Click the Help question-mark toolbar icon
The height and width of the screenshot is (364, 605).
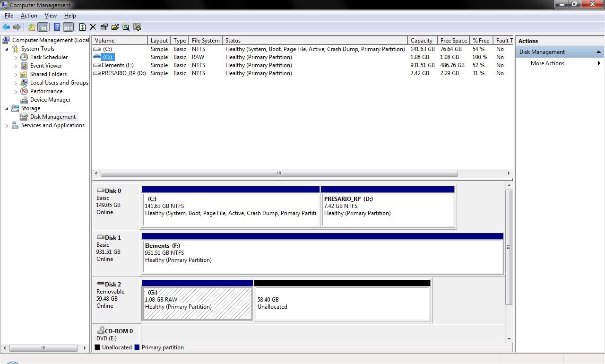click(x=57, y=27)
